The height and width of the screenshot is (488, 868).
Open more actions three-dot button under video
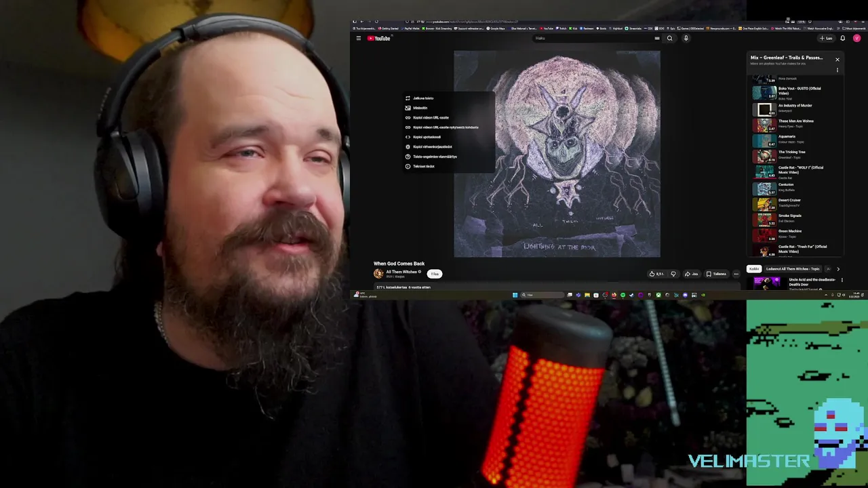point(736,274)
